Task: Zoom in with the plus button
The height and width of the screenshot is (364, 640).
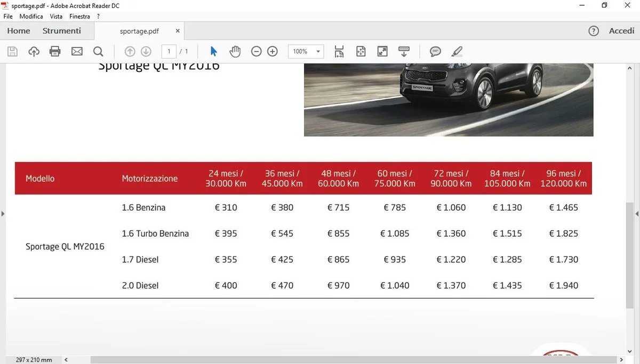Action: tap(273, 52)
